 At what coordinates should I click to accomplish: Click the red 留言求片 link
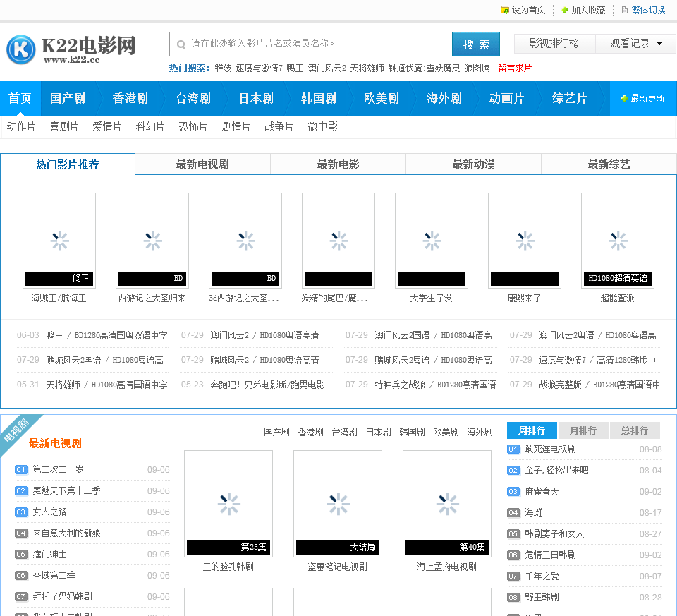click(x=515, y=68)
